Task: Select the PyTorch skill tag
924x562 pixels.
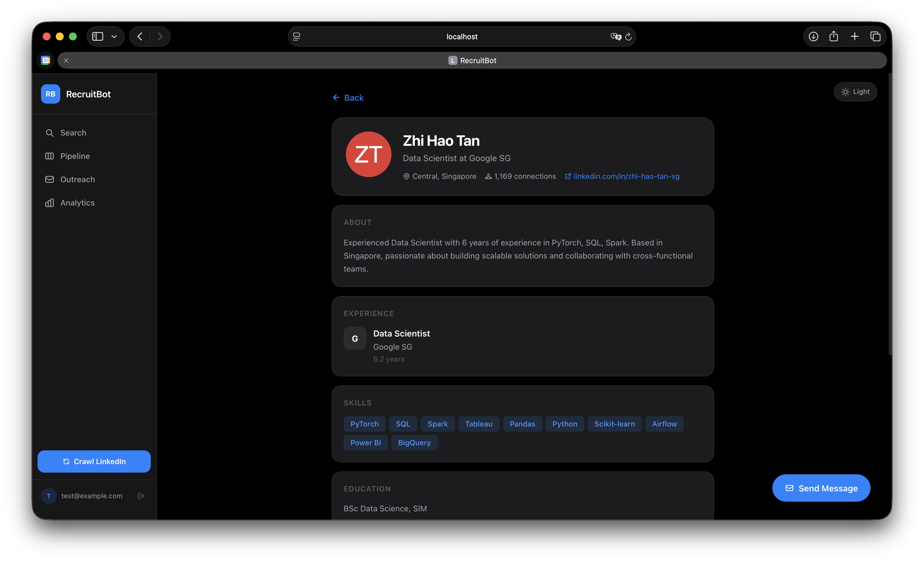Action: 364,424
